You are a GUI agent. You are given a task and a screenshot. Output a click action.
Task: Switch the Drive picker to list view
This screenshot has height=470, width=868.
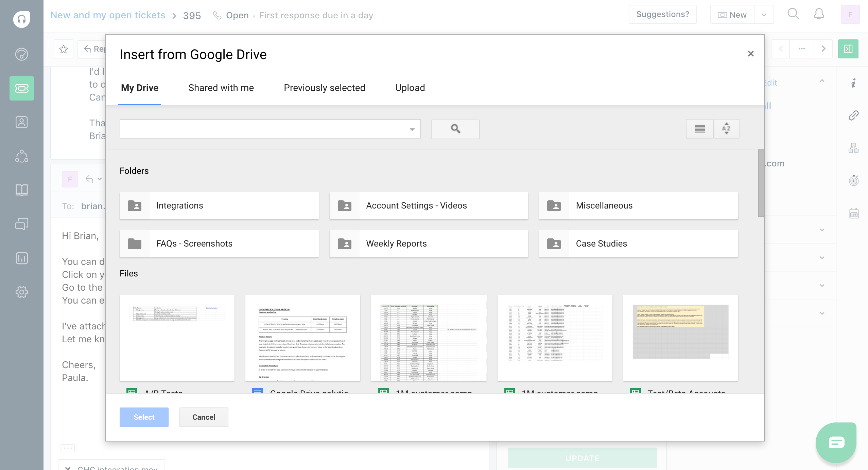click(699, 129)
